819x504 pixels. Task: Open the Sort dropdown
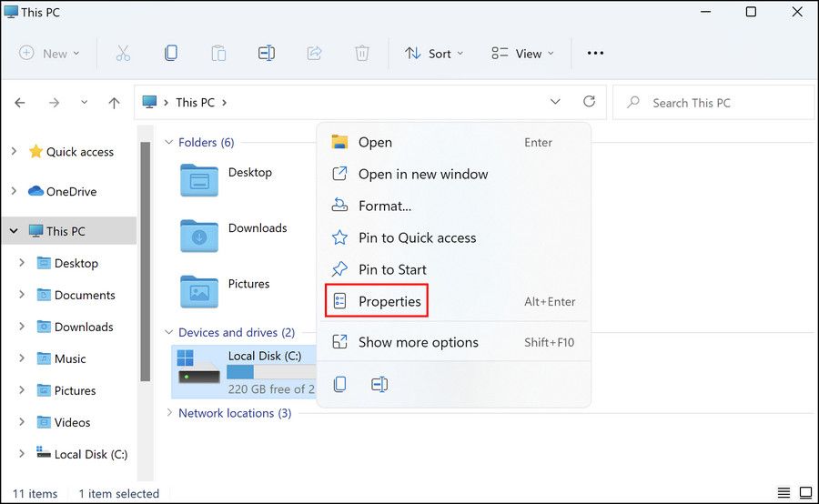[x=434, y=54]
